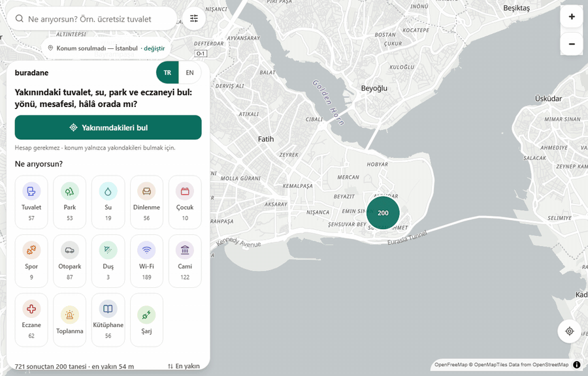
Task: Choose the Otopark category
Action: pyautogui.click(x=69, y=261)
